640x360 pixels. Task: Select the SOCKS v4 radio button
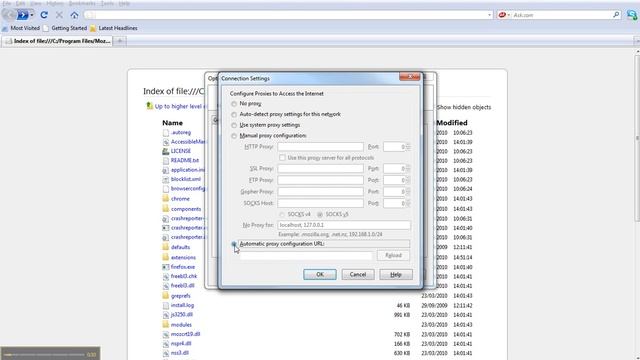282,214
